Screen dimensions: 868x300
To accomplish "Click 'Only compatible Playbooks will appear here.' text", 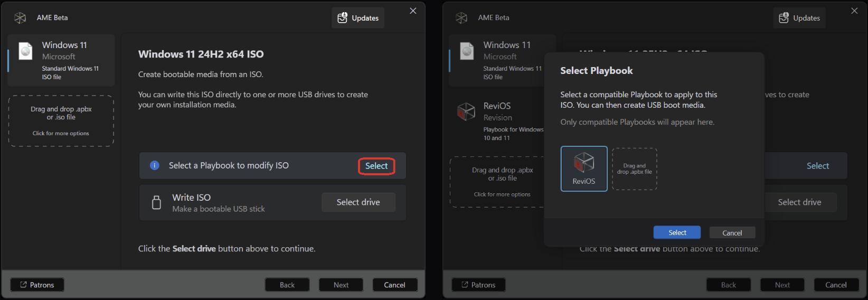I will pos(637,122).
